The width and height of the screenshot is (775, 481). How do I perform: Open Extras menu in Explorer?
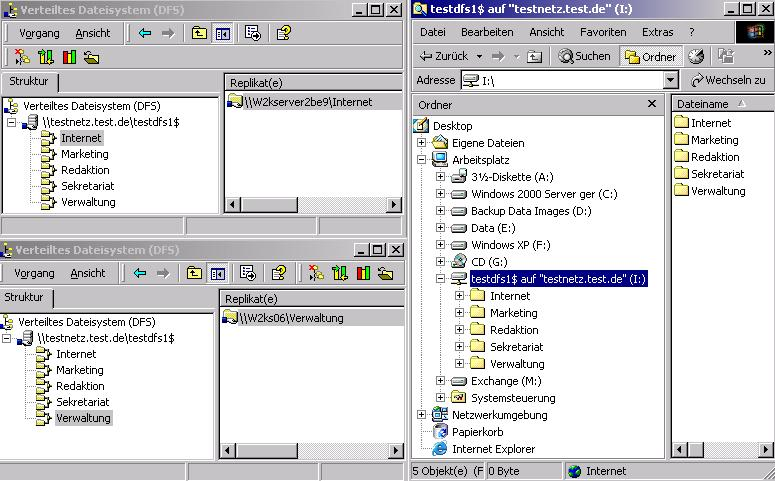click(x=657, y=32)
